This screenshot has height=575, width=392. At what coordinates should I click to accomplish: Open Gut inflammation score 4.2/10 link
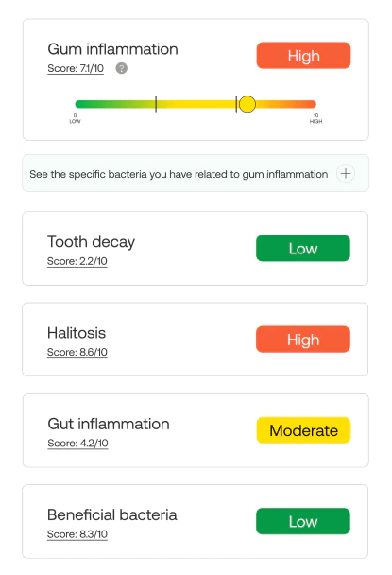77,443
